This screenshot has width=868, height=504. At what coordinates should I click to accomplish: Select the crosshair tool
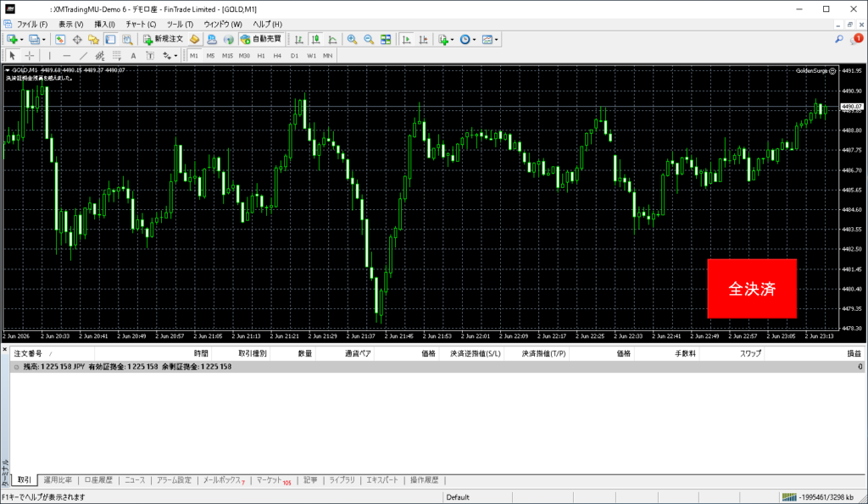coord(30,55)
